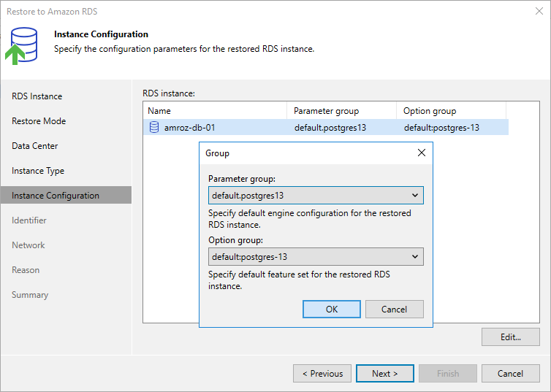Click the amroz-db-01 database icon
The image size is (551, 392).
coord(154,128)
